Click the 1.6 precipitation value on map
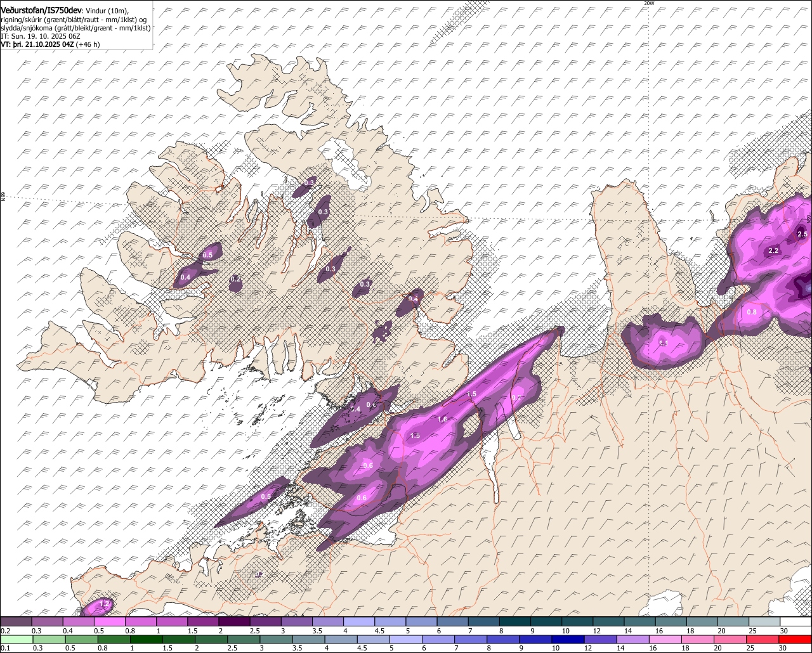Image resolution: width=812 pixels, height=653 pixels. 442,419
